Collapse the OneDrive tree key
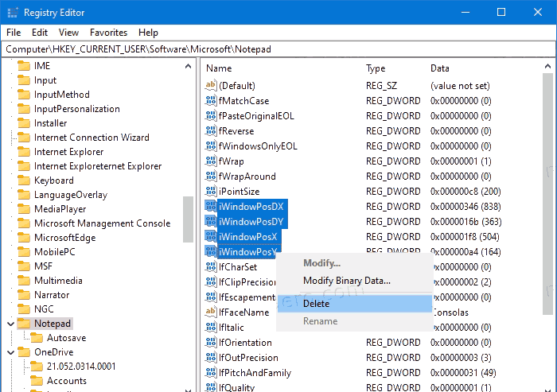This screenshot has width=557, height=392. tap(10, 352)
